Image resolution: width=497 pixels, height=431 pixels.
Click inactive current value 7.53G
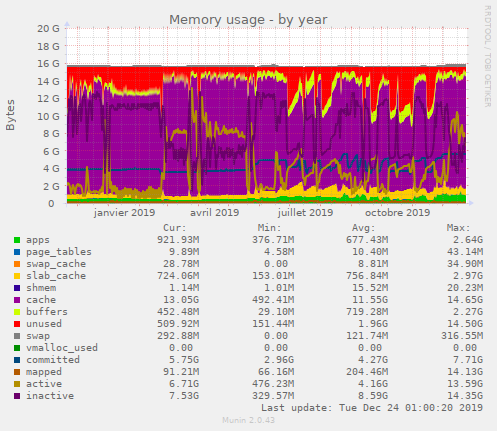[184, 396]
